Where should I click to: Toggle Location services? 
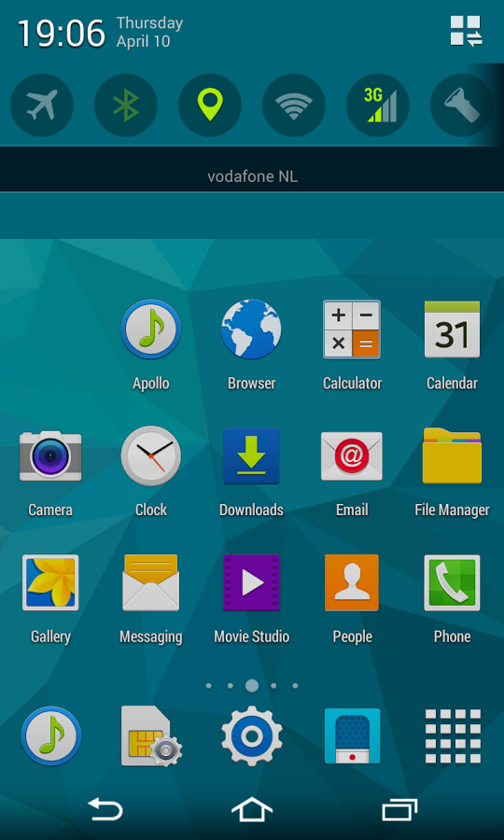pyautogui.click(x=210, y=105)
